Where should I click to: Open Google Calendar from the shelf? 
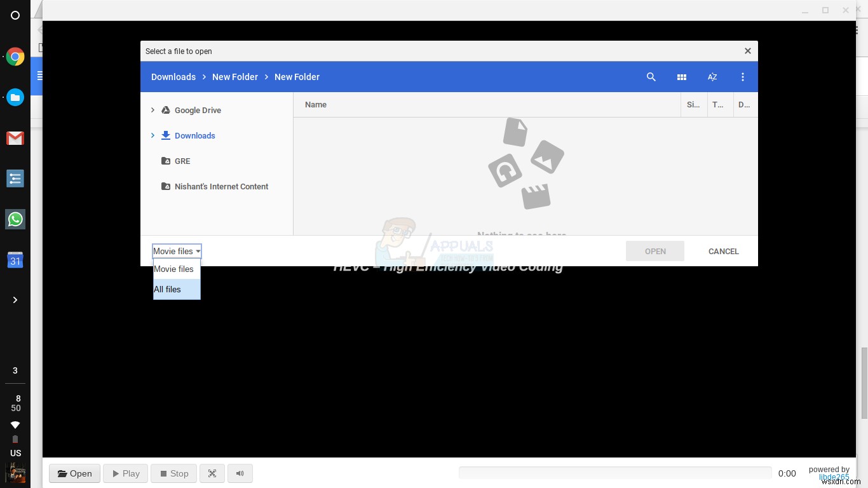(x=15, y=260)
